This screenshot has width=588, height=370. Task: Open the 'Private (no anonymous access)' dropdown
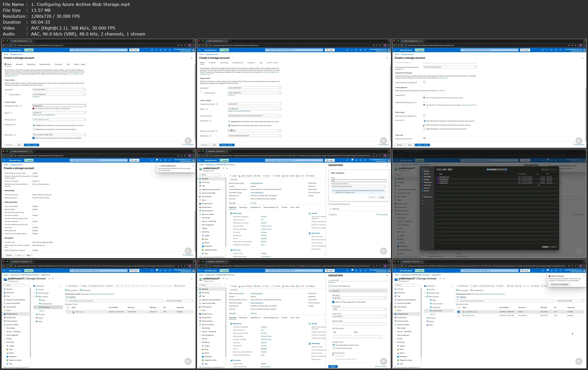click(x=359, y=186)
